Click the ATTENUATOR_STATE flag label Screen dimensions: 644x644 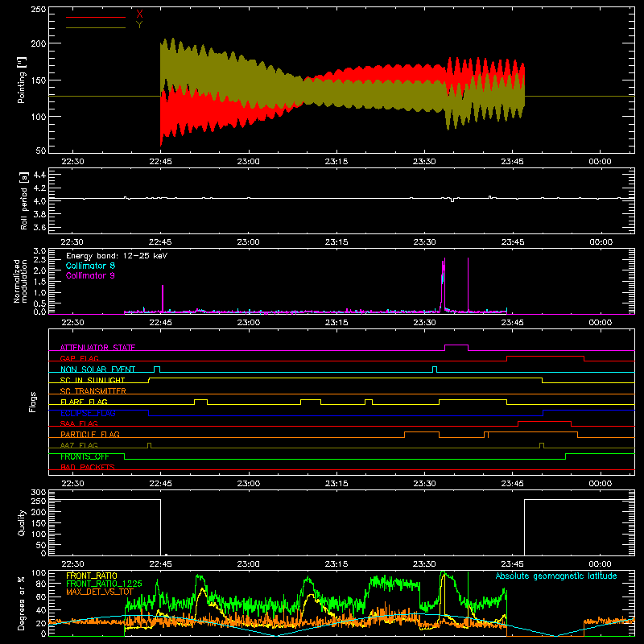[97, 348]
